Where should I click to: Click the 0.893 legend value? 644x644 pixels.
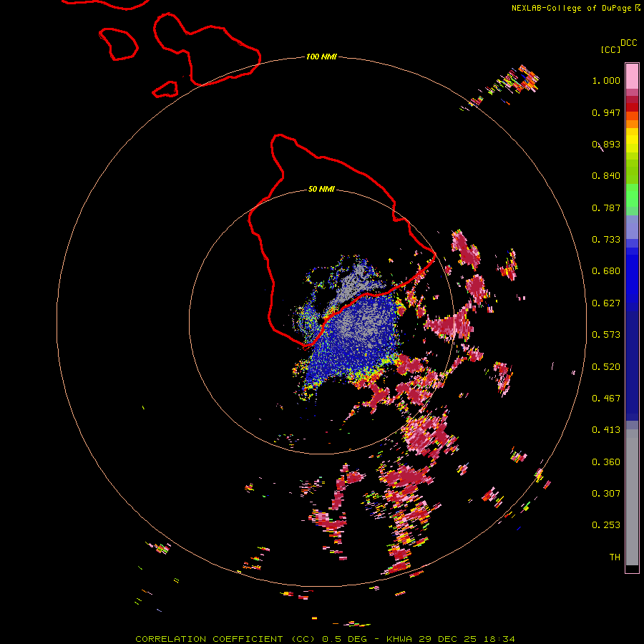click(606, 144)
